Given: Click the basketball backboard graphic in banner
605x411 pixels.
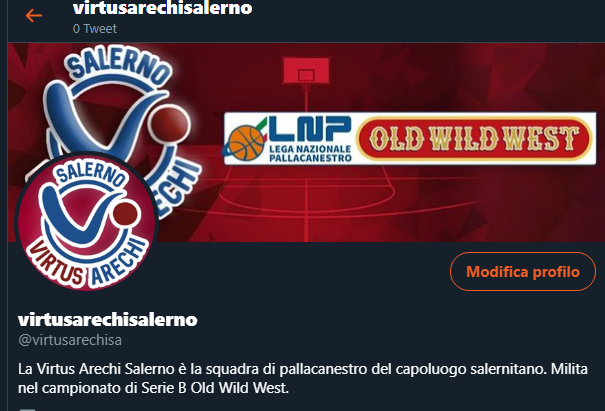Looking at the screenshot, I should click(x=306, y=70).
